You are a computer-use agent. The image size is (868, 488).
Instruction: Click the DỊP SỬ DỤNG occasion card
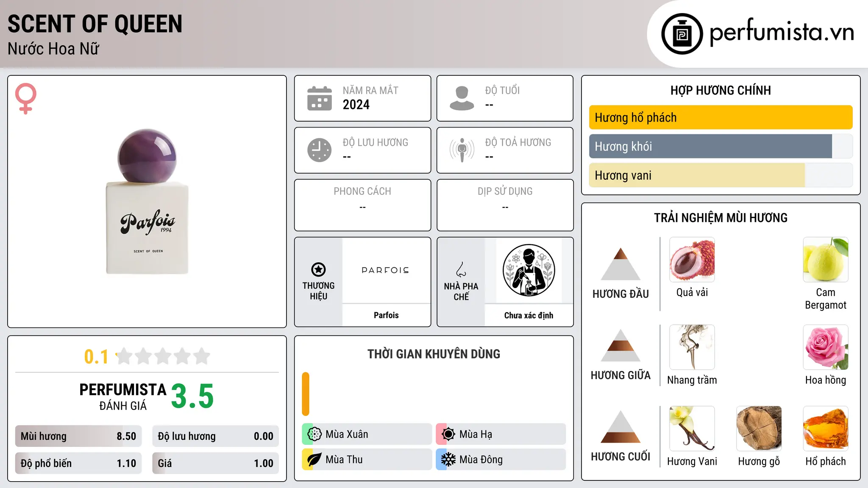[505, 205]
